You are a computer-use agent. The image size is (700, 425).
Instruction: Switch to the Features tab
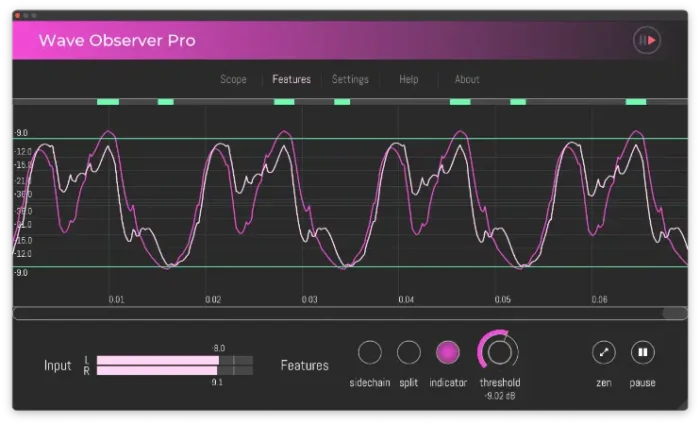click(291, 79)
